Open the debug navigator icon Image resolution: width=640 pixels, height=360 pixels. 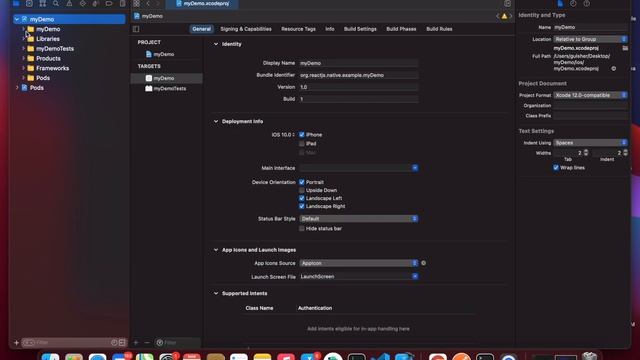coord(96,3)
